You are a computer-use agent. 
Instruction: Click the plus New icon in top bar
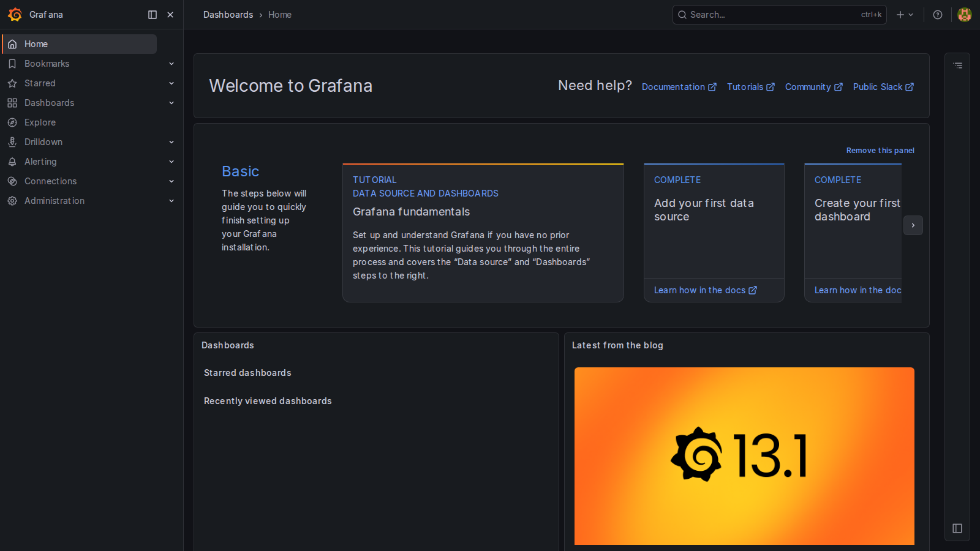900,15
